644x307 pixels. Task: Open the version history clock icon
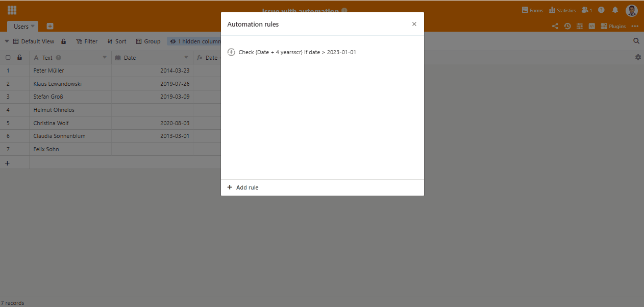pyautogui.click(x=567, y=26)
